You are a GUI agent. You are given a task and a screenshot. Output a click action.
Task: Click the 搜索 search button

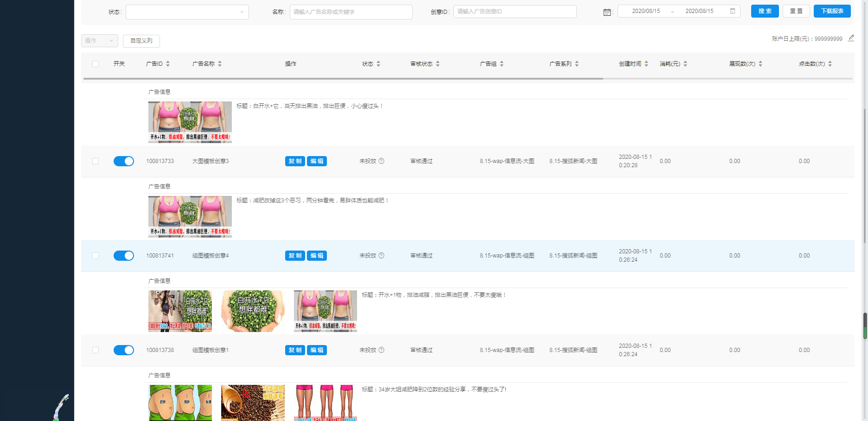pos(765,11)
